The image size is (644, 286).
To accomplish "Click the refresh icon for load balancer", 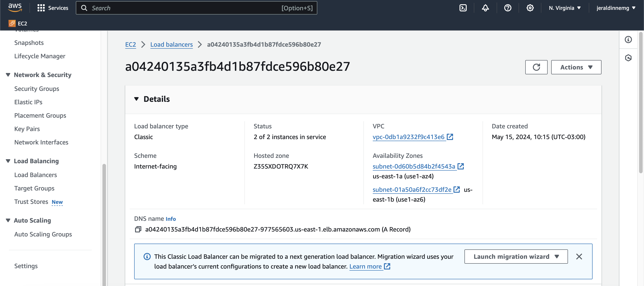I will tap(536, 67).
